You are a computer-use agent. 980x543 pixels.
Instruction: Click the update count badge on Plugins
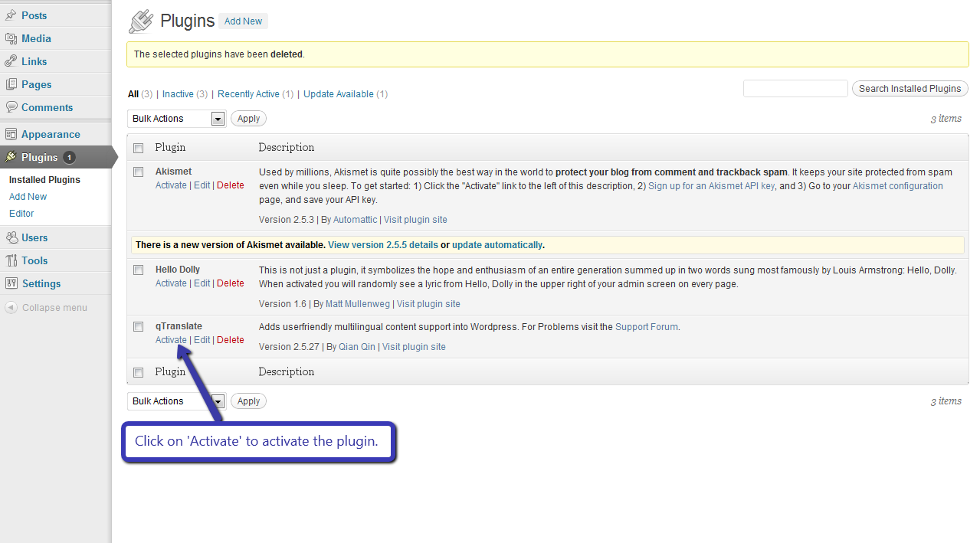point(69,157)
